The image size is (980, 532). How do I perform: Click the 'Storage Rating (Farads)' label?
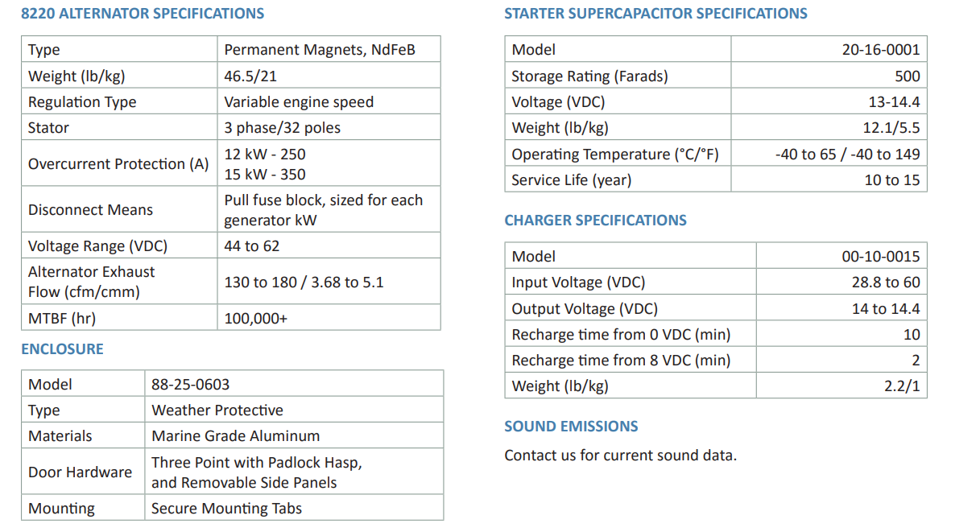589,76
